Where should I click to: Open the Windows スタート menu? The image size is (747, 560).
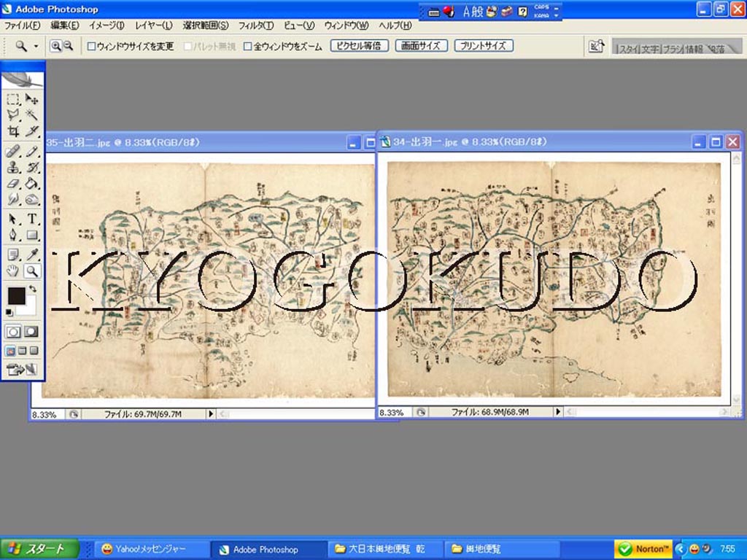[39, 549]
